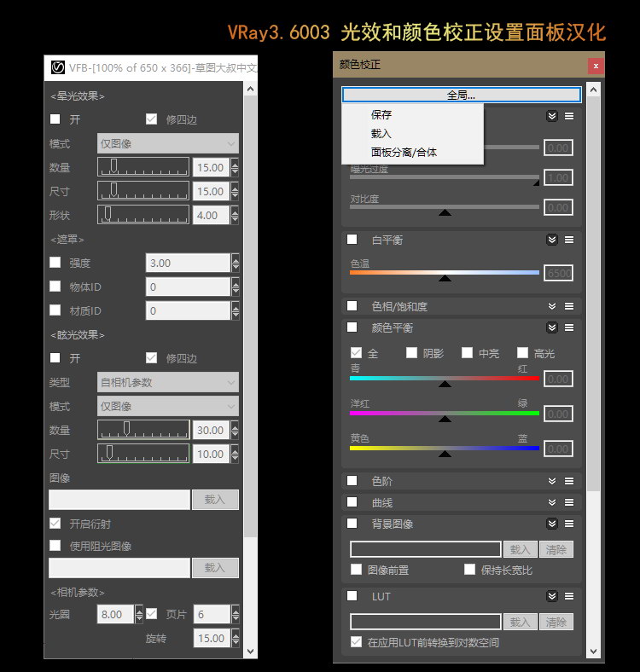Open the hamburger menu for 白平衡 section
Screen dimensions: 640x672
point(569,240)
